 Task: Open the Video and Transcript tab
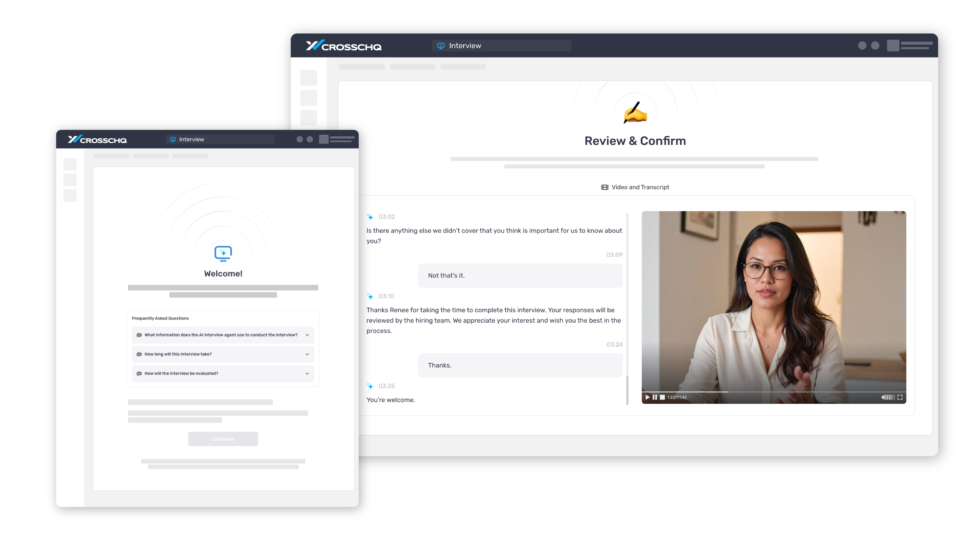point(635,187)
